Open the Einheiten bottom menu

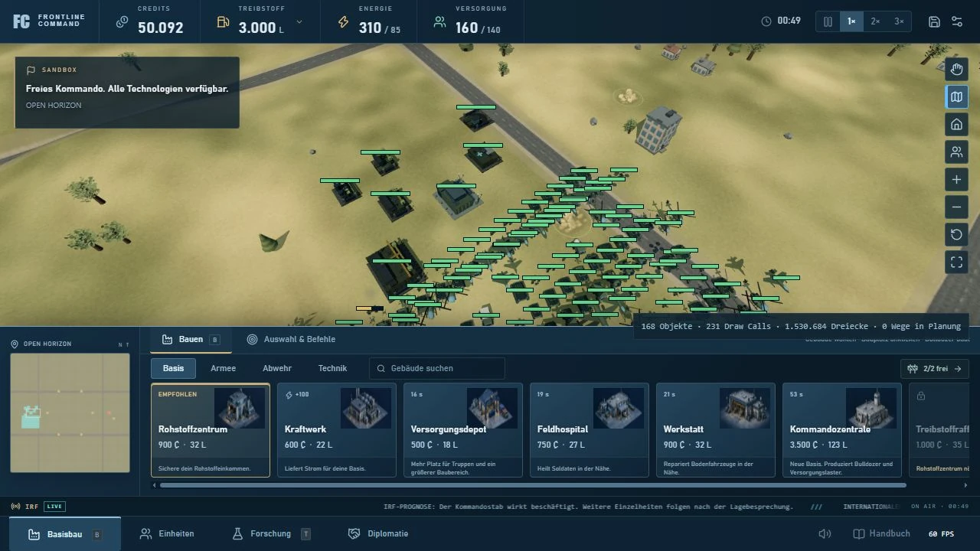click(x=167, y=533)
